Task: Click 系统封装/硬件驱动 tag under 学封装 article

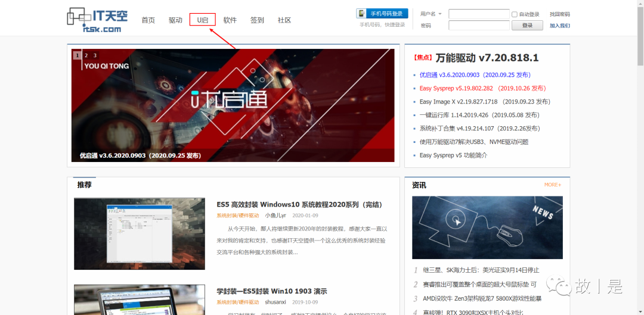Action: 238,302
